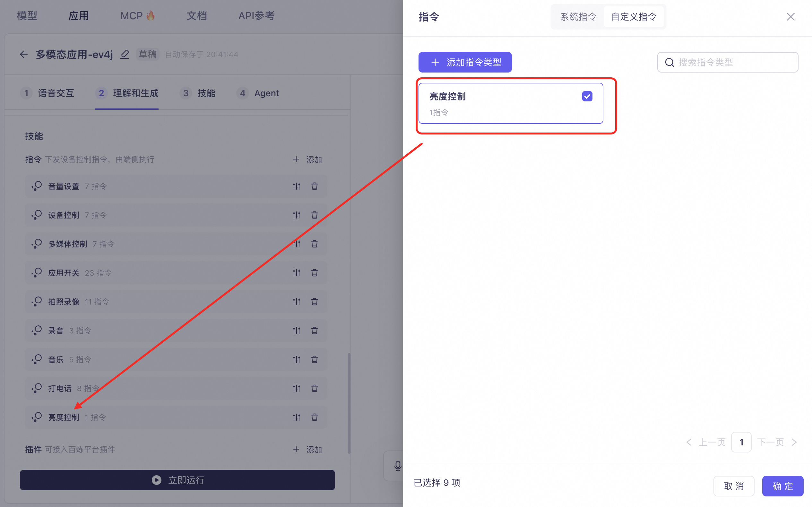Click the back arrow beside 多模态应用-ev4j
Image resolution: width=812 pixels, height=507 pixels.
tap(23, 54)
